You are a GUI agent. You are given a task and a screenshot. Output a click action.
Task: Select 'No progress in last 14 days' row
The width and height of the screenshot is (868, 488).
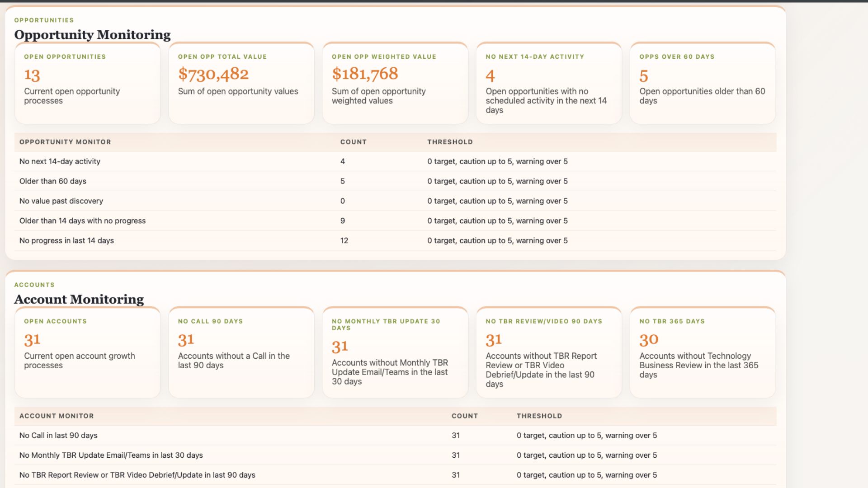click(395, 241)
